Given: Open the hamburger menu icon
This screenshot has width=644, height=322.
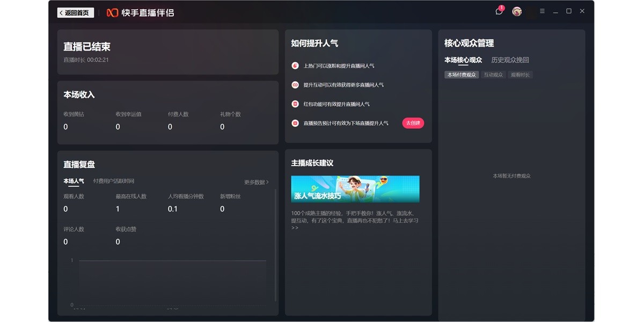Looking at the screenshot, I should (542, 11).
